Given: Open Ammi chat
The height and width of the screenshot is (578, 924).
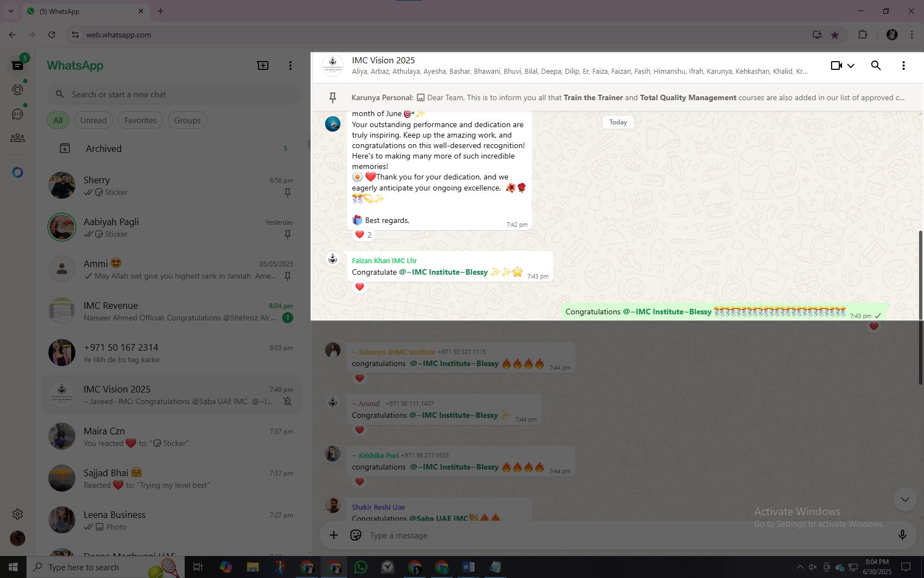Looking at the screenshot, I should 172,270.
